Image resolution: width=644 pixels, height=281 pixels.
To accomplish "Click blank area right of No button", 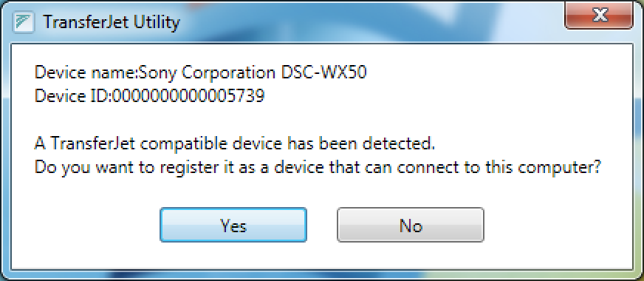I will (558, 225).
